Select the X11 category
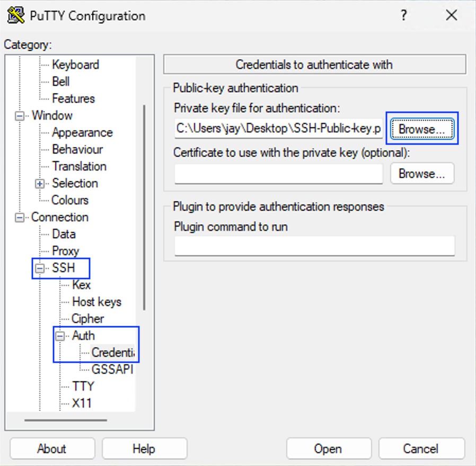 pos(81,403)
